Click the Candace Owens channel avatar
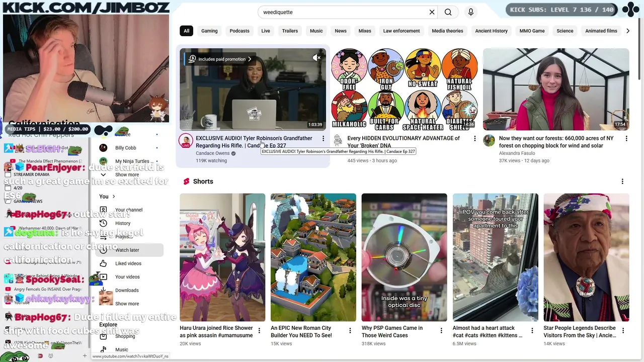 (186, 141)
